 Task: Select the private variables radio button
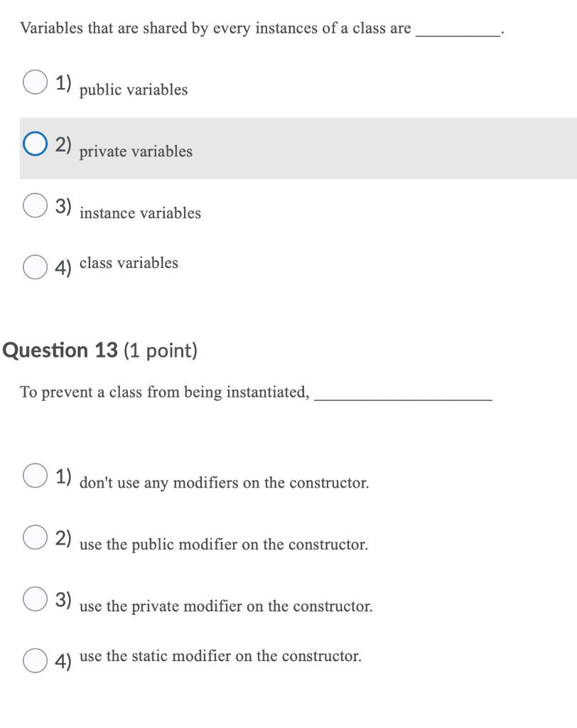pyautogui.click(x=36, y=144)
